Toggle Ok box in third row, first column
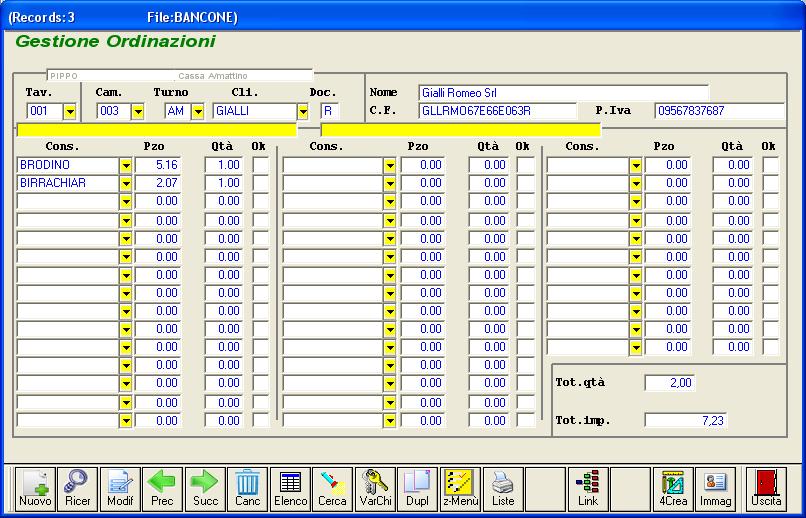 click(261, 201)
